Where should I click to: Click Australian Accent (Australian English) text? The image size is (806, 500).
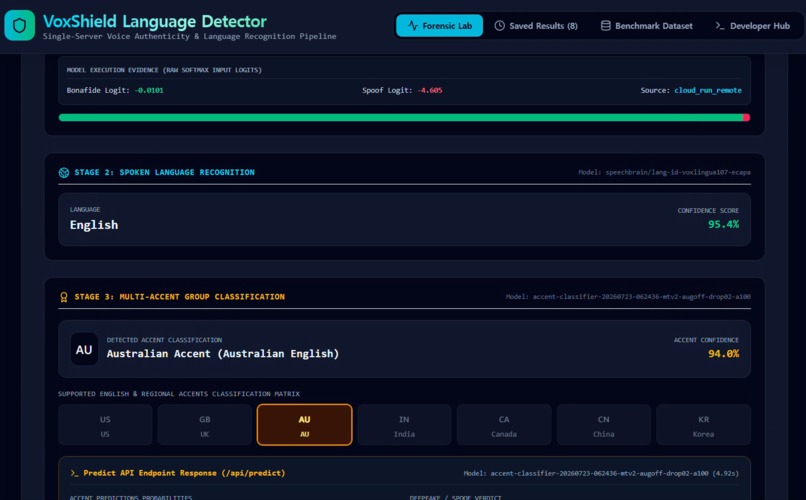coord(223,354)
